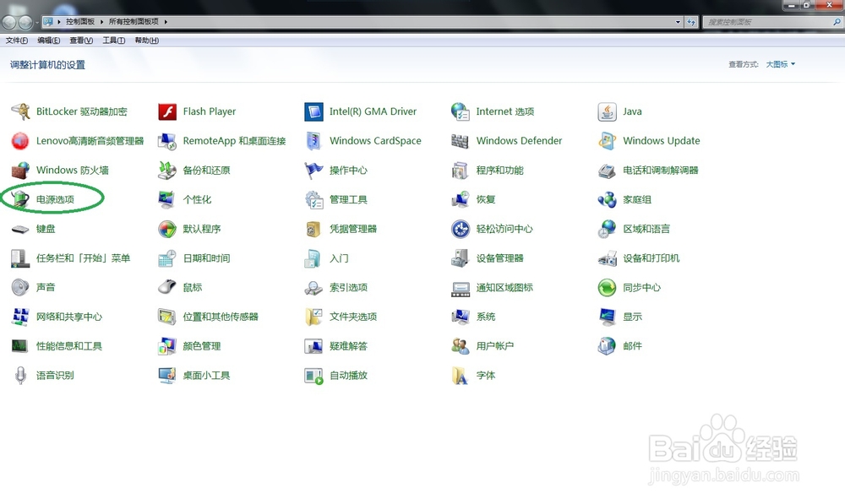Open 程序和功能 icon
This screenshot has width=845, height=504.
pyautogui.click(x=461, y=171)
